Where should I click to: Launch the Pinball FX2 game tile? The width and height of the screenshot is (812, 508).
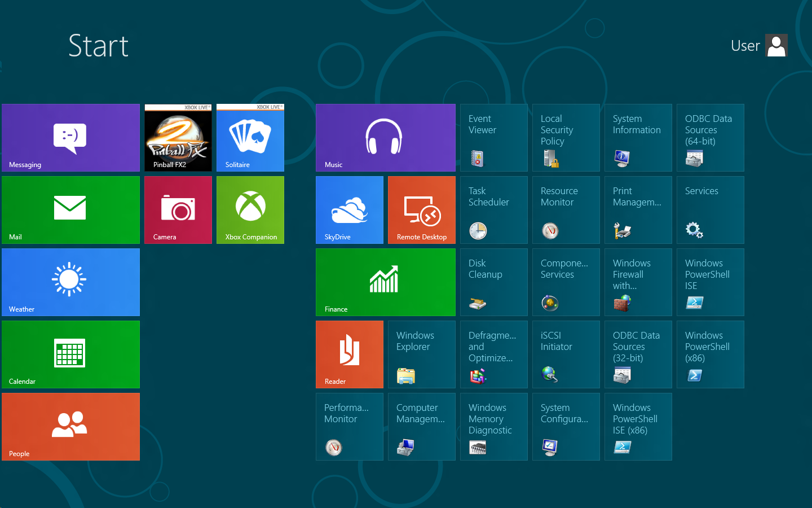[178, 138]
